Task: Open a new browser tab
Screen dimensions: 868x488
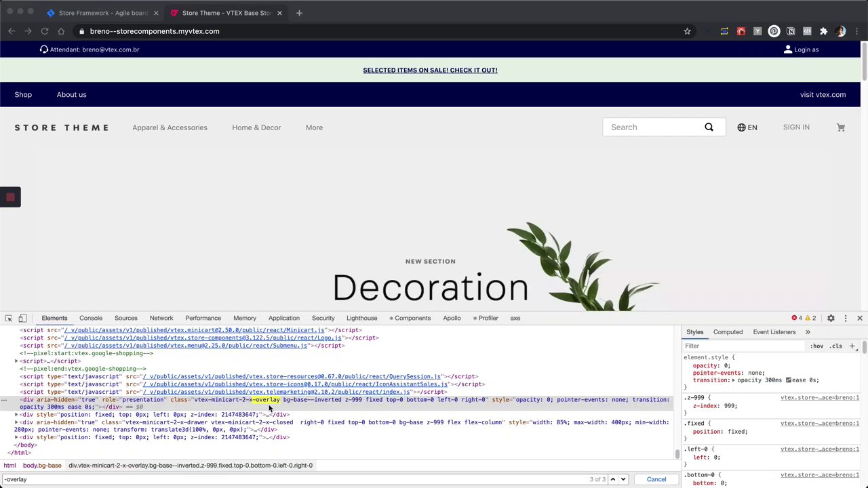Action: [x=299, y=13]
